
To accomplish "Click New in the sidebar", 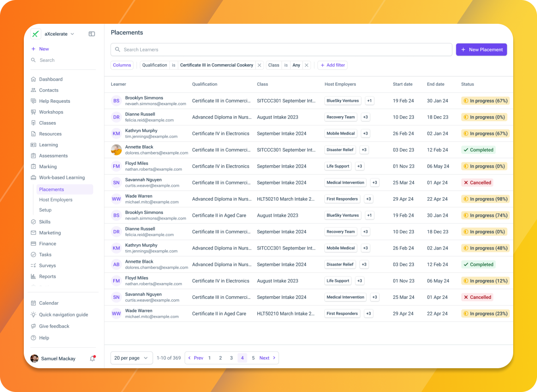I will 40,49.
